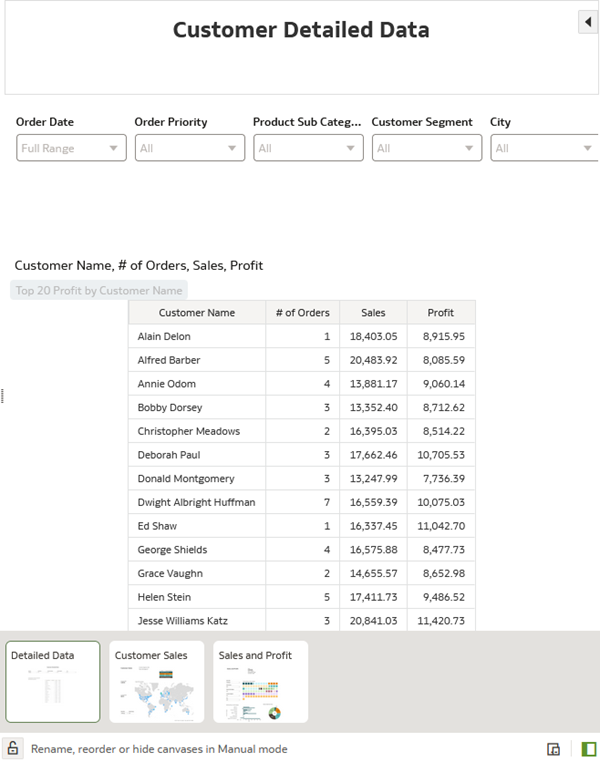Click the lock icon in the bottom bar
Viewport: 600px width, 762px height.
pos(13,748)
